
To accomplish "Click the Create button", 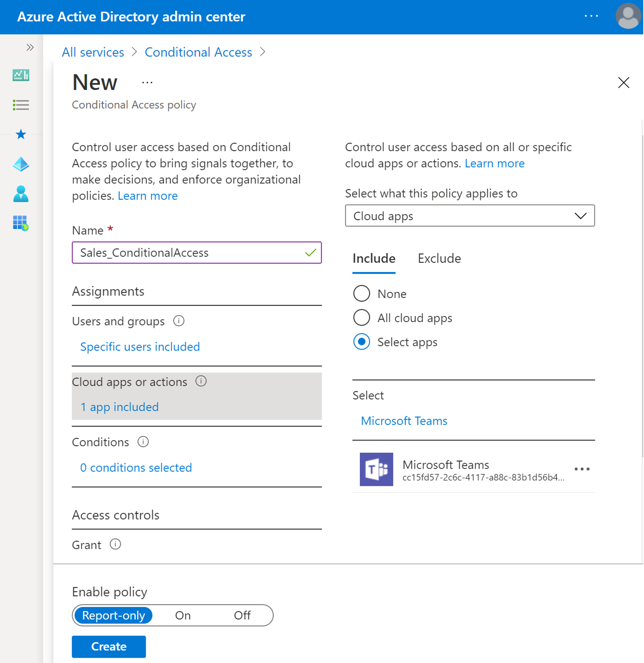I will [x=109, y=646].
